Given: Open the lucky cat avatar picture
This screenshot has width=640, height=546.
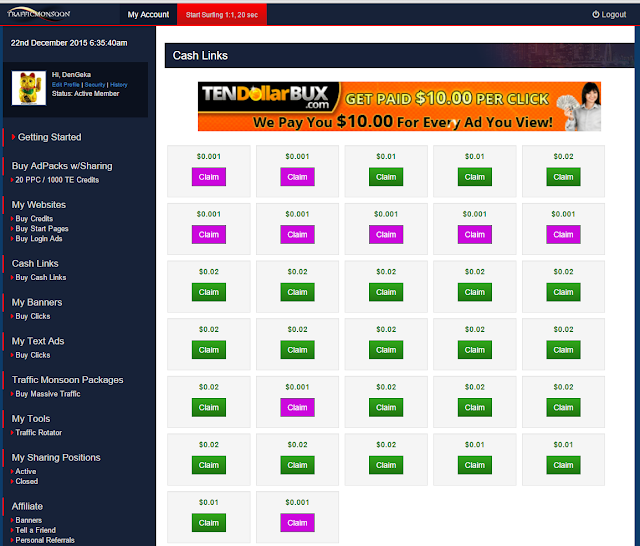Looking at the screenshot, I should 29,88.
